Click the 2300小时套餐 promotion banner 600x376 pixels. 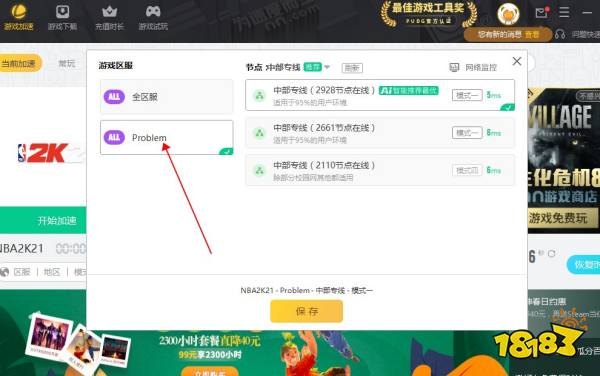tap(210, 340)
